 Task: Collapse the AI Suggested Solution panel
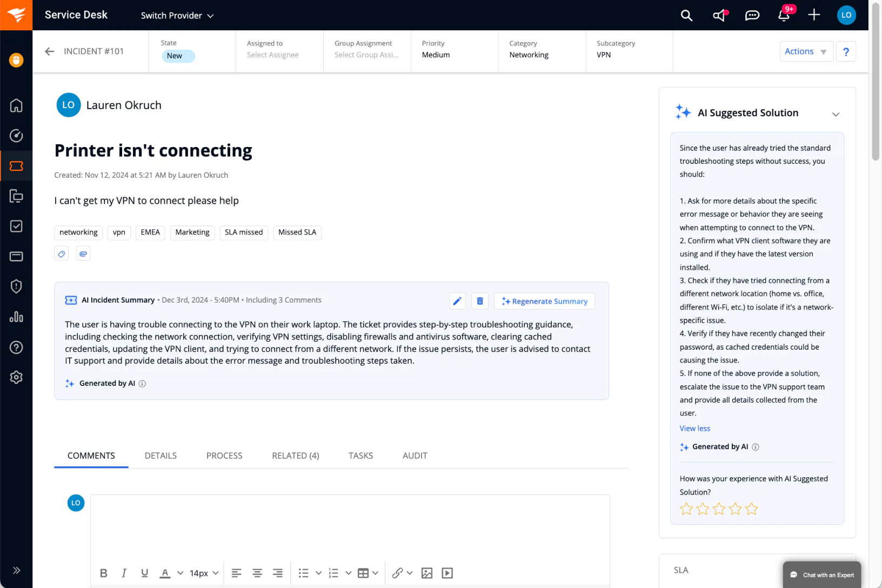(x=836, y=114)
